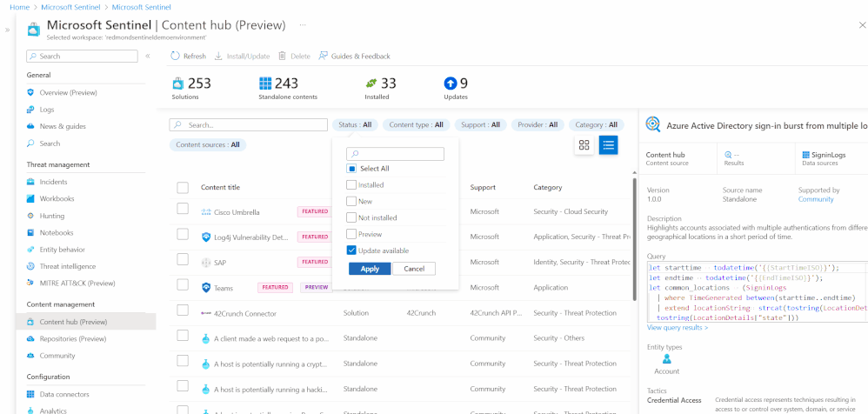Uncheck the Update available option

click(351, 250)
